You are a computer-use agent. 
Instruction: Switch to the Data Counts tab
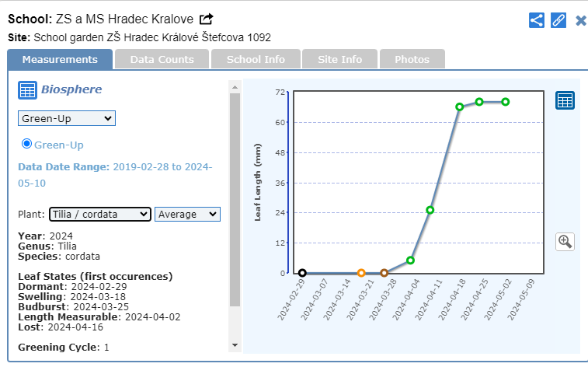coord(162,59)
